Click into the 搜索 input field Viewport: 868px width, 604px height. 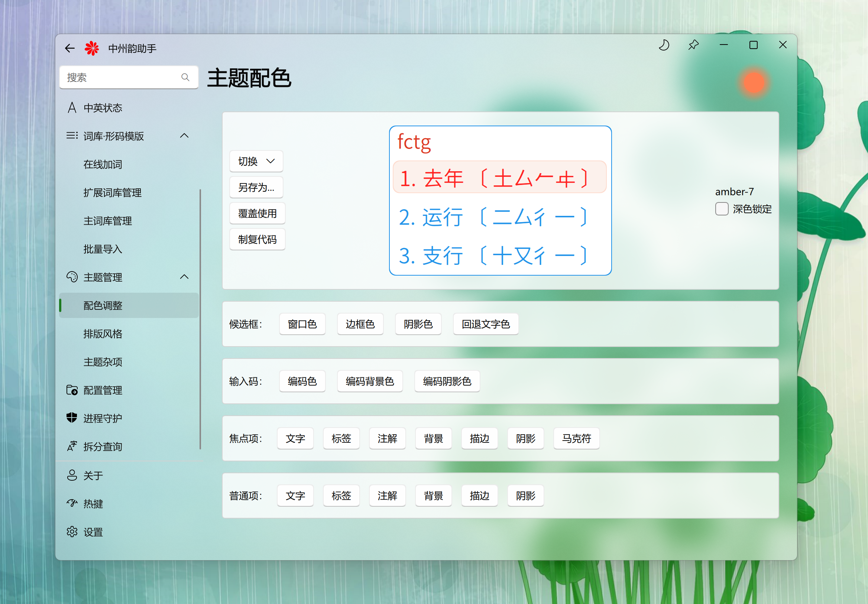[x=121, y=78]
